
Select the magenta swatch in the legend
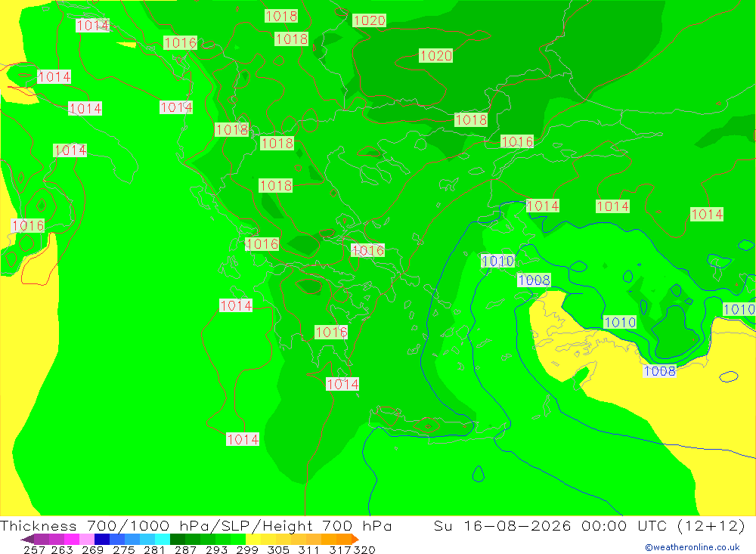pyautogui.click(x=71, y=539)
